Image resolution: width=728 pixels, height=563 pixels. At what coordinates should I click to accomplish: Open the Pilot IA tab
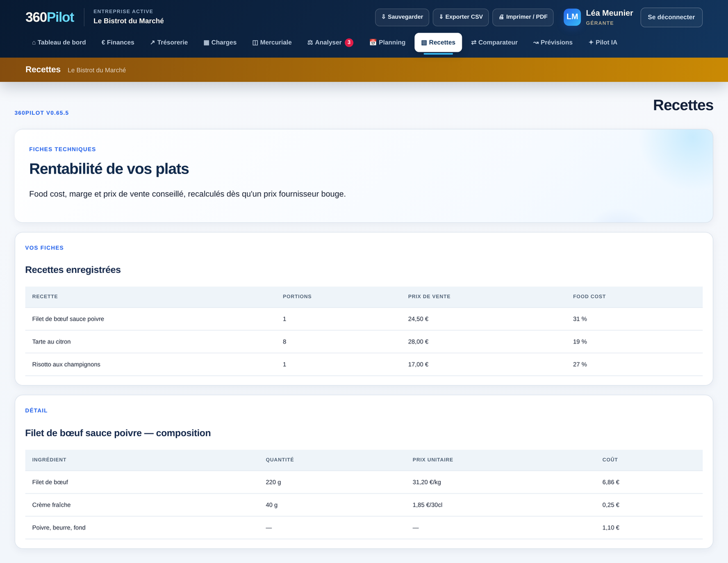pos(603,43)
